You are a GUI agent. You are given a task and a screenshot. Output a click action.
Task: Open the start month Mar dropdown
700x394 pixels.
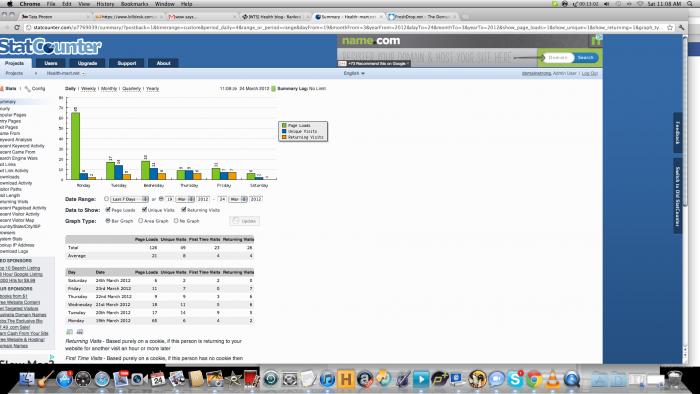(185, 199)
